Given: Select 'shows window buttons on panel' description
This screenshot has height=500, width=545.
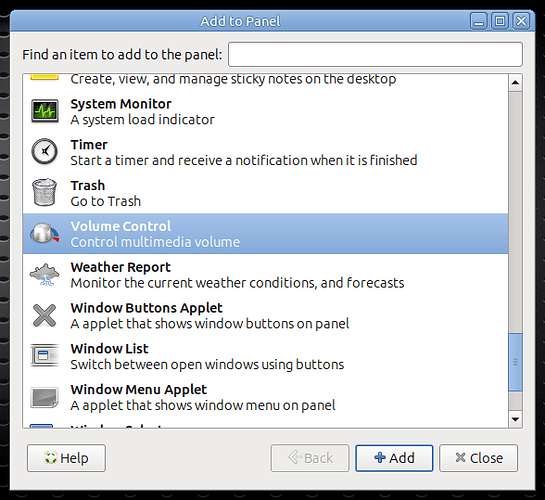Looking at the screenshot, I should coord(210,324).
